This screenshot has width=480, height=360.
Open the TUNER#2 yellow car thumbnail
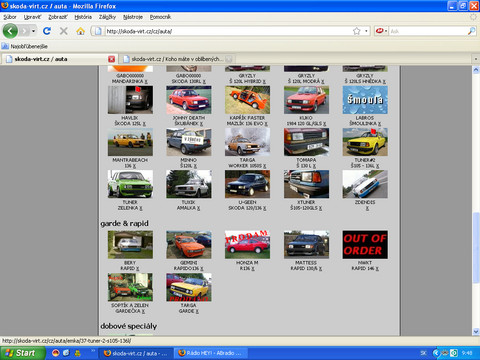(x=365, y=142)
